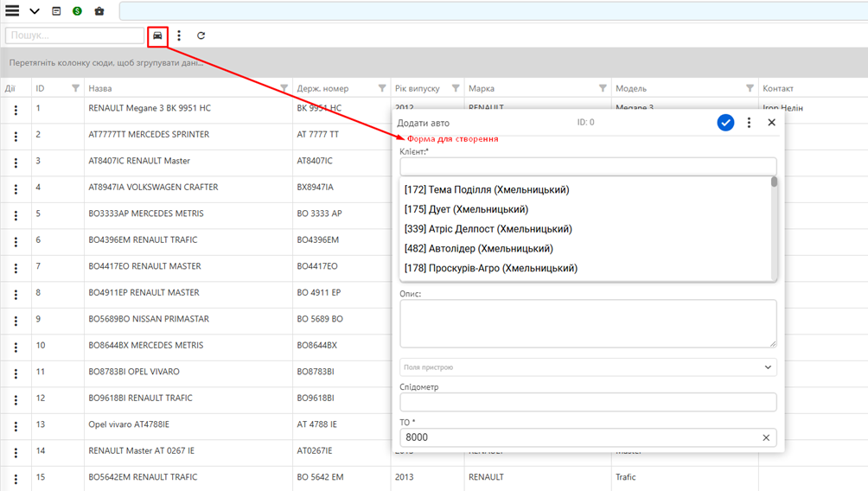Confirm the Додати авто form with checkmark
This screenshot has height=491, width=868.
[725, 123]
